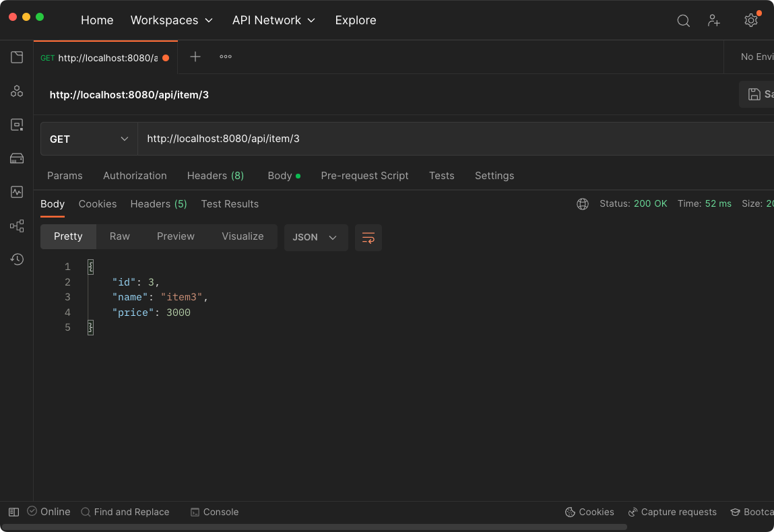Click the "id" key on line 2

pos(124,282)
